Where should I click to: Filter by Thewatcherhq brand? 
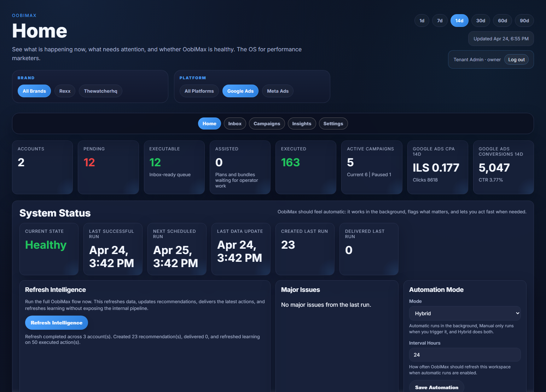100,91
